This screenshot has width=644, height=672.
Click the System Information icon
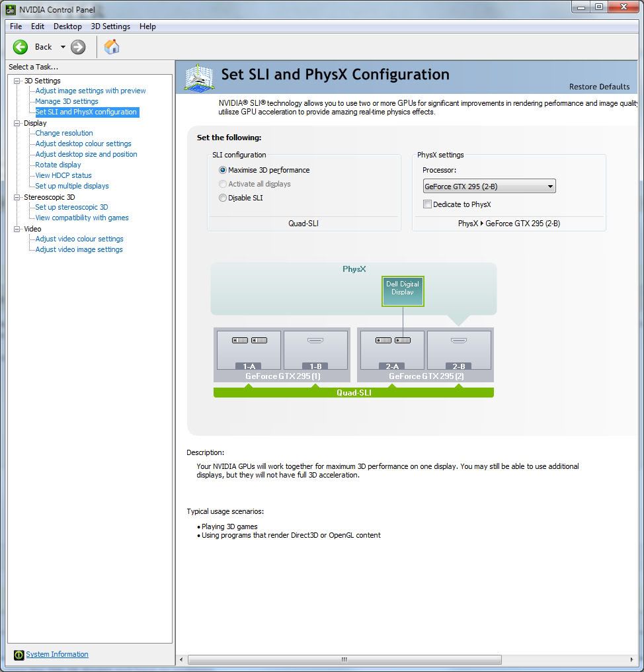19,655
